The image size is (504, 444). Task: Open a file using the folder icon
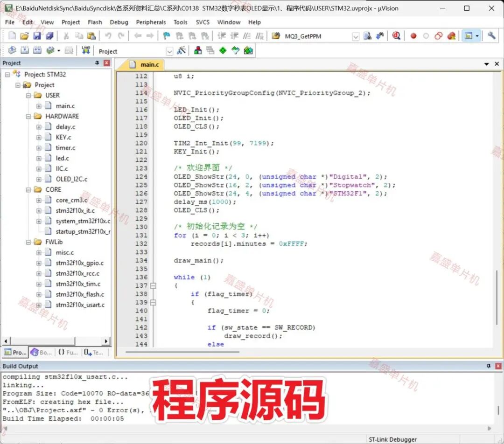click(x=24, y=35)
